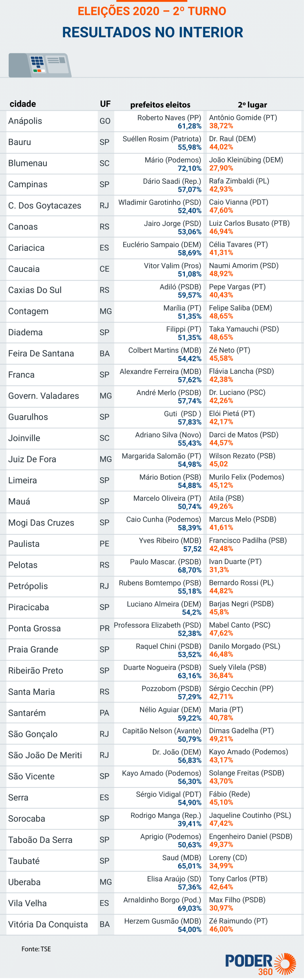Click the "cidade" column header
Screen dimensions: 304x980
23,104
